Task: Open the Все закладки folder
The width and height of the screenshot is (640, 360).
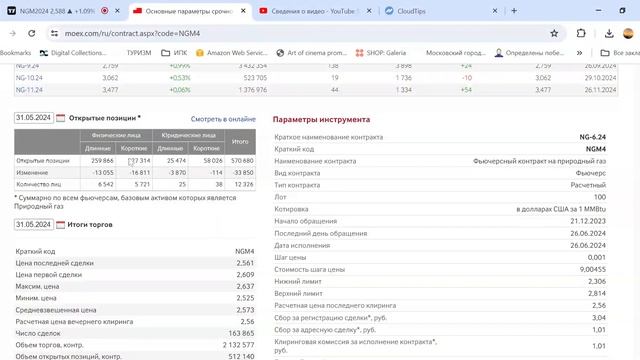Action: coord(620,53)
